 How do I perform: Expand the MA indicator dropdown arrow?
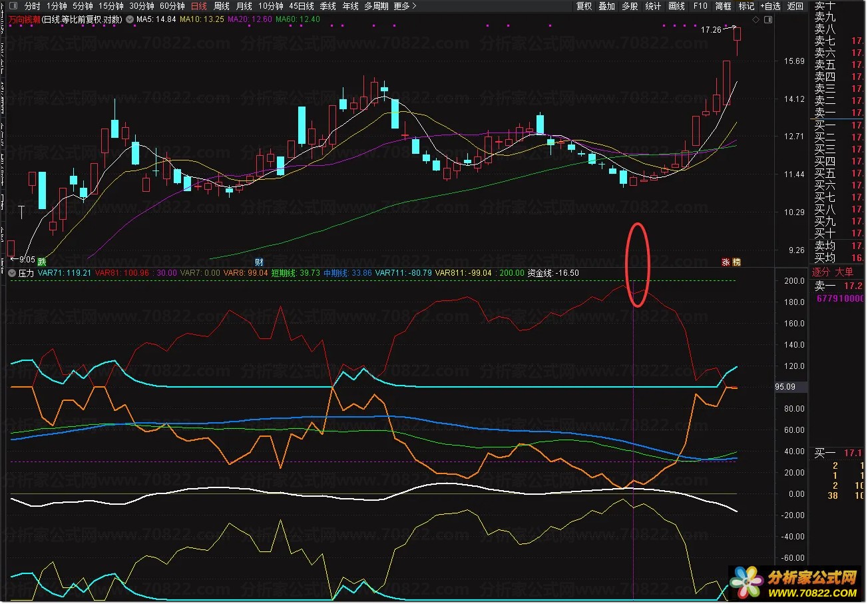pyautogui.click(x=129, y=19)
